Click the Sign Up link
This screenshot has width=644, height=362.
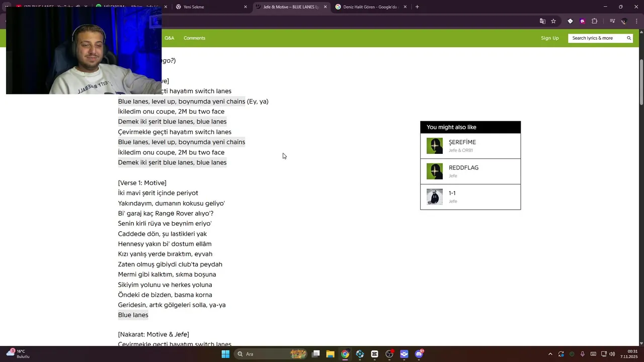[550, 38]
